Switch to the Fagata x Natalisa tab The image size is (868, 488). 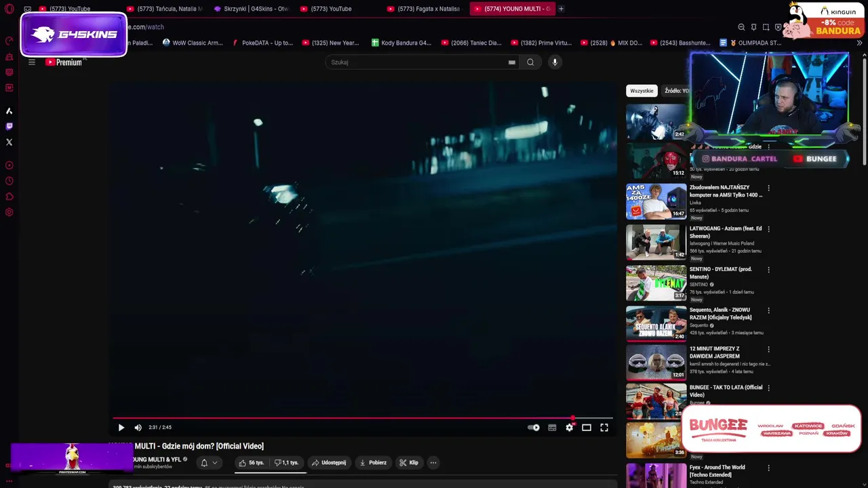(x=425, y=9)
